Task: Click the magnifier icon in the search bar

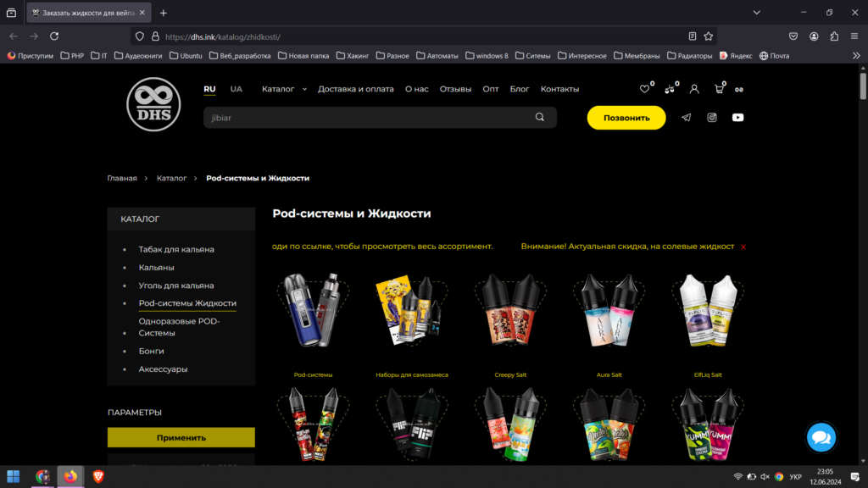Action: [540, 117]
